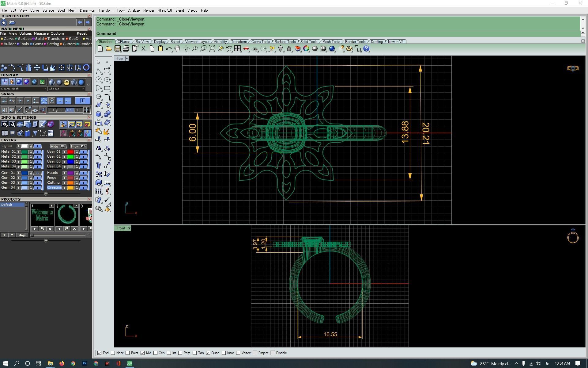The image size is (588, 368).
Task: Click the Pan hand tool icon
Action: click(177, 49)
